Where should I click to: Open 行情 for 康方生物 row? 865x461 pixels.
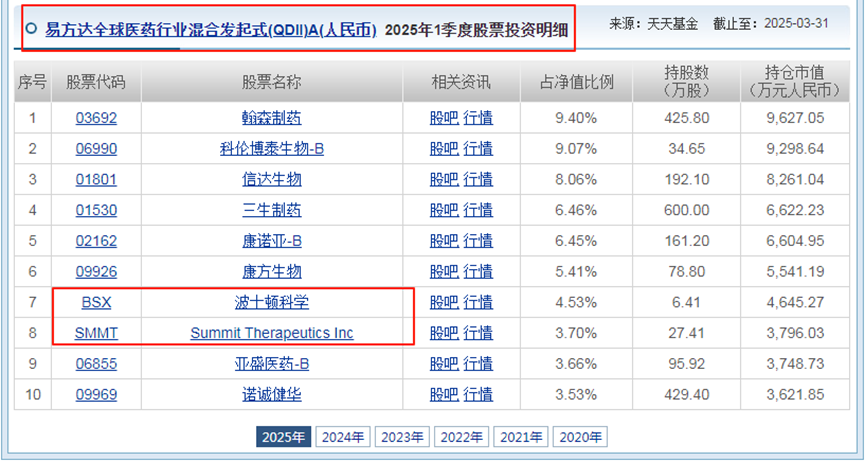(478, 272)
